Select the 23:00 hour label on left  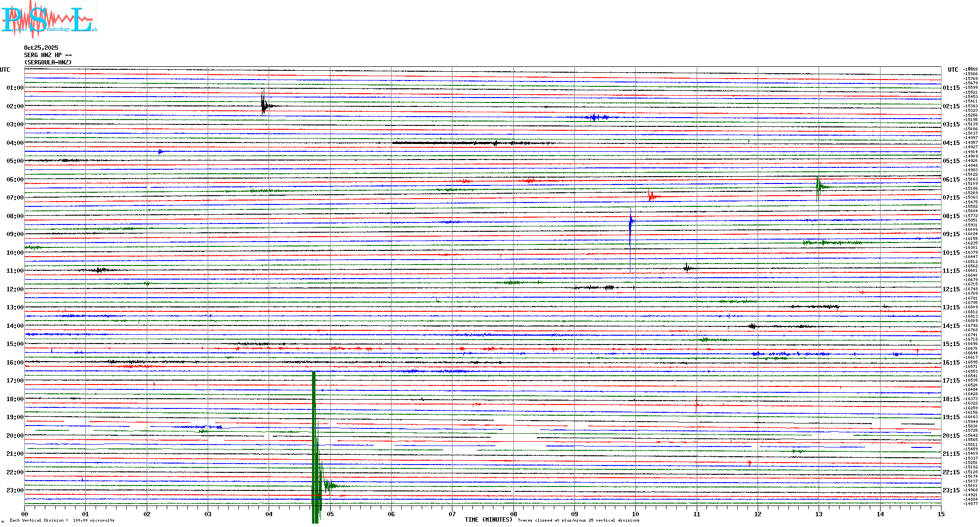(x=15, y=490)
